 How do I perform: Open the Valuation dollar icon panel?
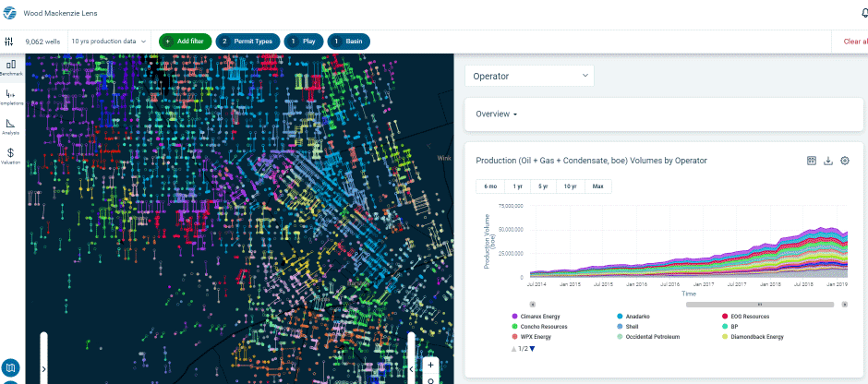pos(11,156)
